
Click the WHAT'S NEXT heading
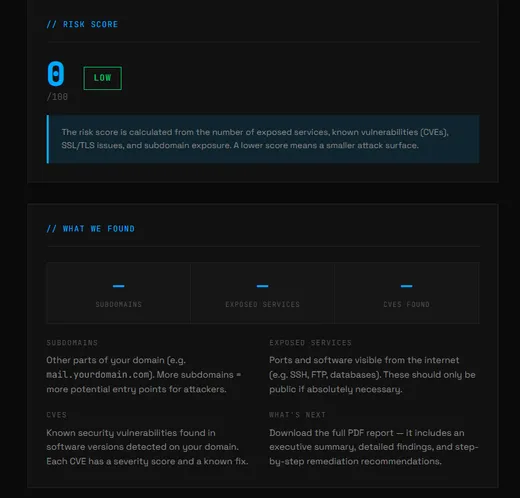297,415
